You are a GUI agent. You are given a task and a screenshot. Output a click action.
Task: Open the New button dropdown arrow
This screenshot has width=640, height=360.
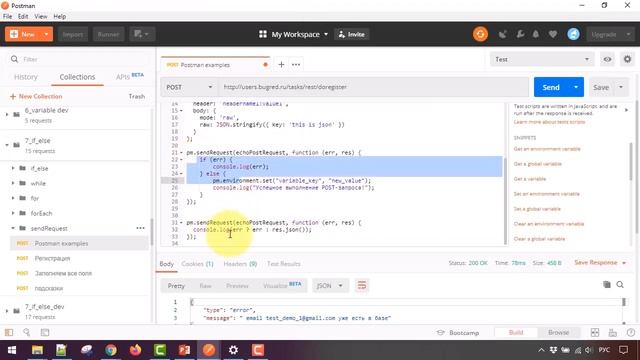[x=46, y=34]
